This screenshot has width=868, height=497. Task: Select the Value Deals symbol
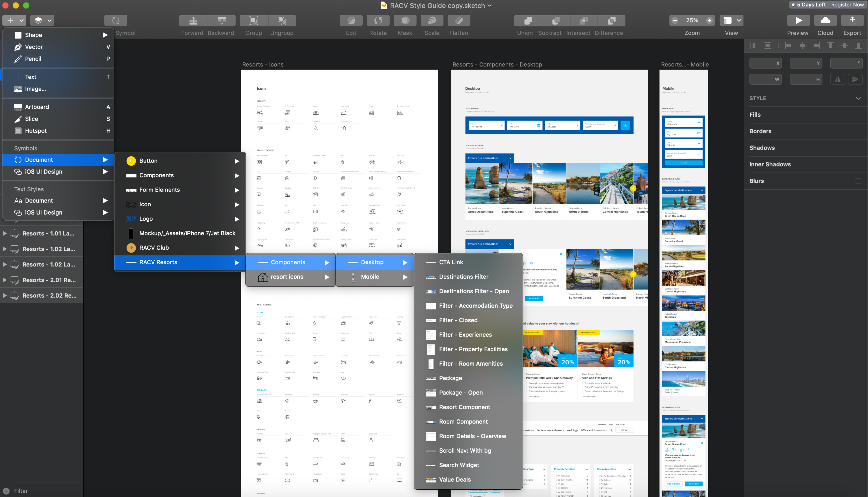click(468, 480)
